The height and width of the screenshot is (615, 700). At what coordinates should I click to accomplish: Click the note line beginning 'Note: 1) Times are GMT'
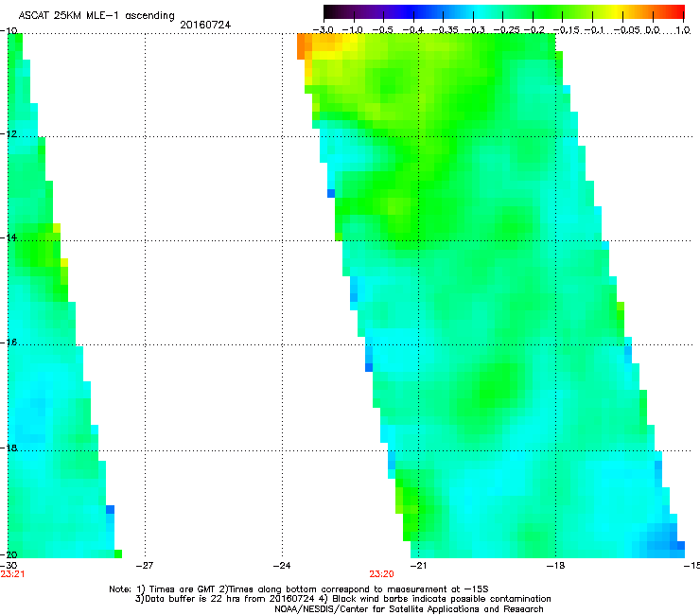click(299, 589)
